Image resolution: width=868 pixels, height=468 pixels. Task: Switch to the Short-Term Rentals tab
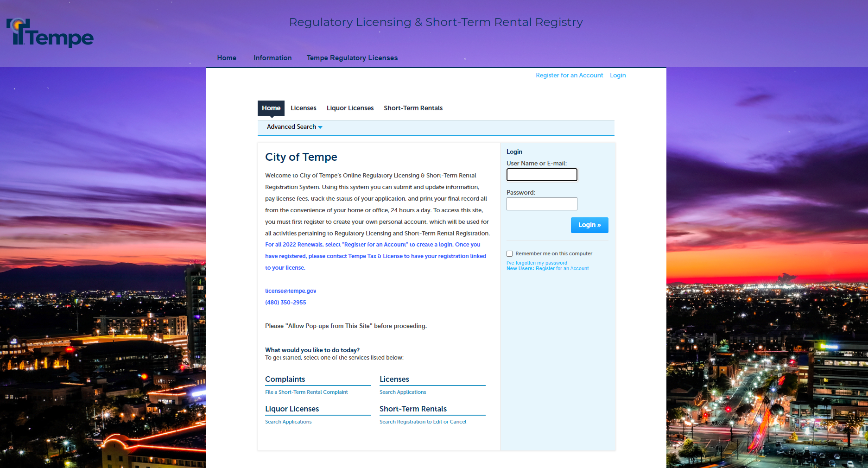click(413, 108)
